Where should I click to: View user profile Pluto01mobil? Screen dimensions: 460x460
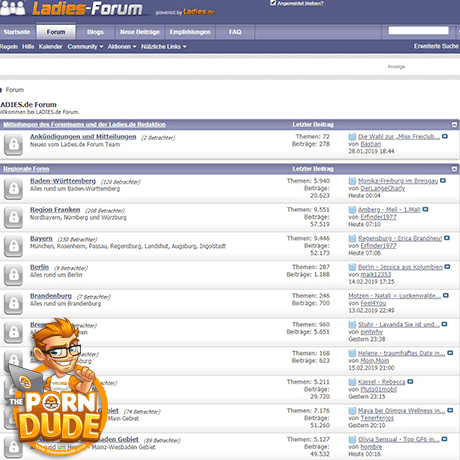coord(379,389)
